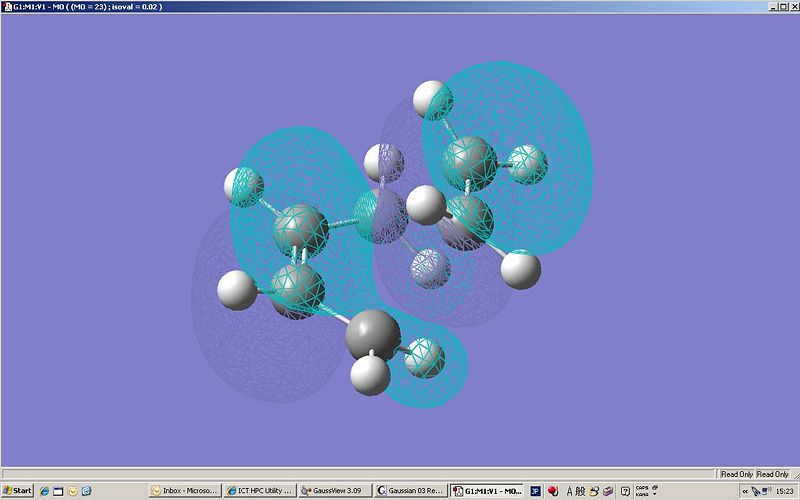Click the second 'Read Only' status bar entry
Viewport: 800px width, 500px height.
click(x=772, y=474)
